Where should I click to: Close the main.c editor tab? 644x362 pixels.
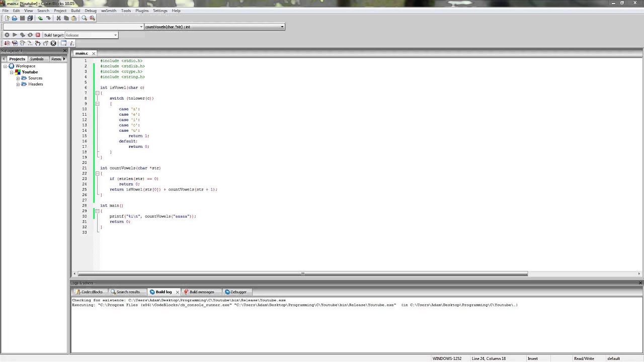94,53
